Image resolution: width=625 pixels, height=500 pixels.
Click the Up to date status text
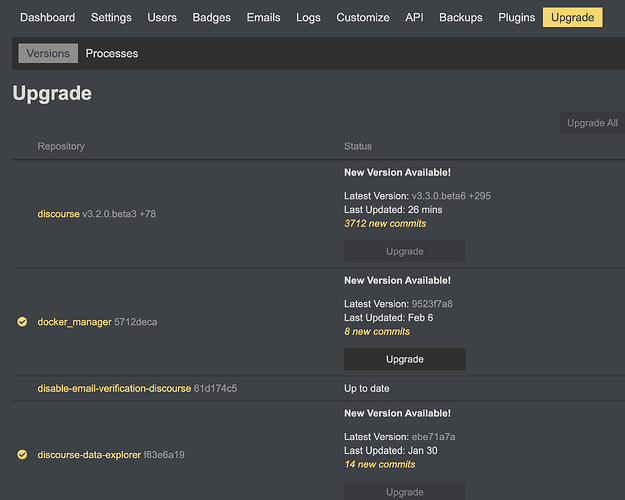(x=367, y=388)
